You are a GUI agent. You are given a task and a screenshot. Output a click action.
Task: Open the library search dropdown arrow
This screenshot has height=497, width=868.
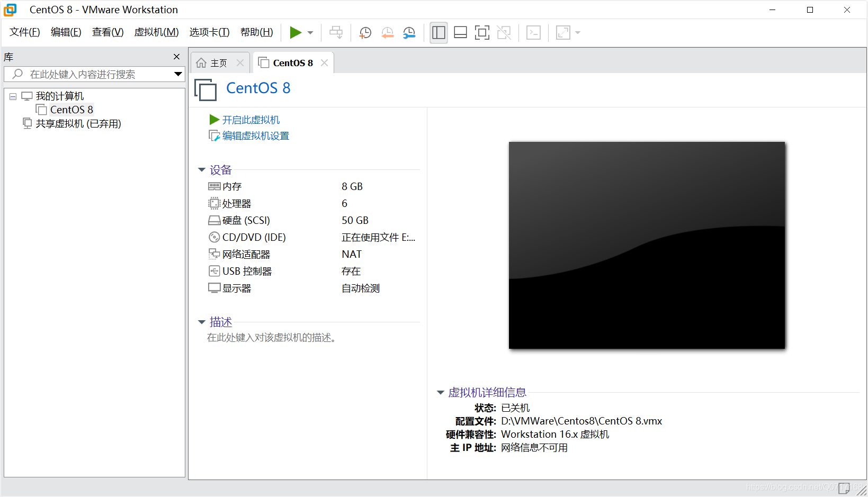(178, 74)
